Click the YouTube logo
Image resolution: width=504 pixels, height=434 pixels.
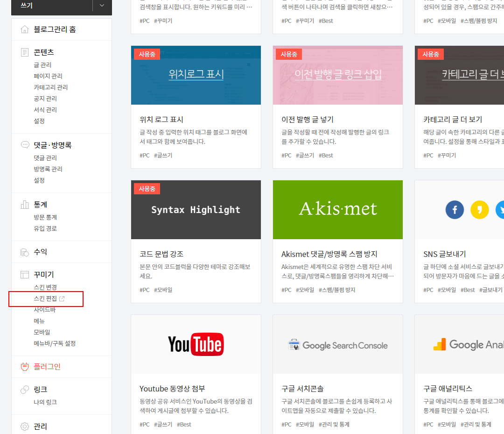click(196, 344)
